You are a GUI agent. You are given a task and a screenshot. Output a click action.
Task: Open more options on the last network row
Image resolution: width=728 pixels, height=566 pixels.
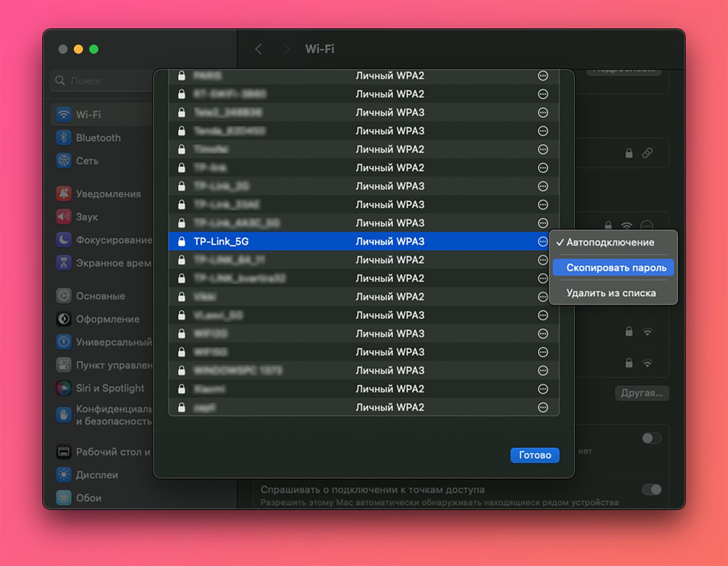click(x=543, y=407)
